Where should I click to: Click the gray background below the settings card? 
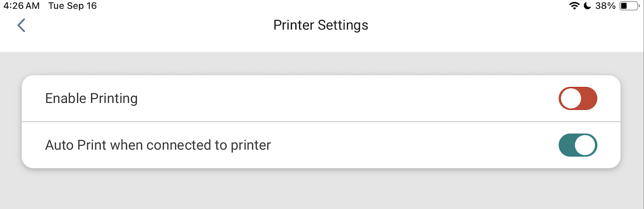pos(321,190)
